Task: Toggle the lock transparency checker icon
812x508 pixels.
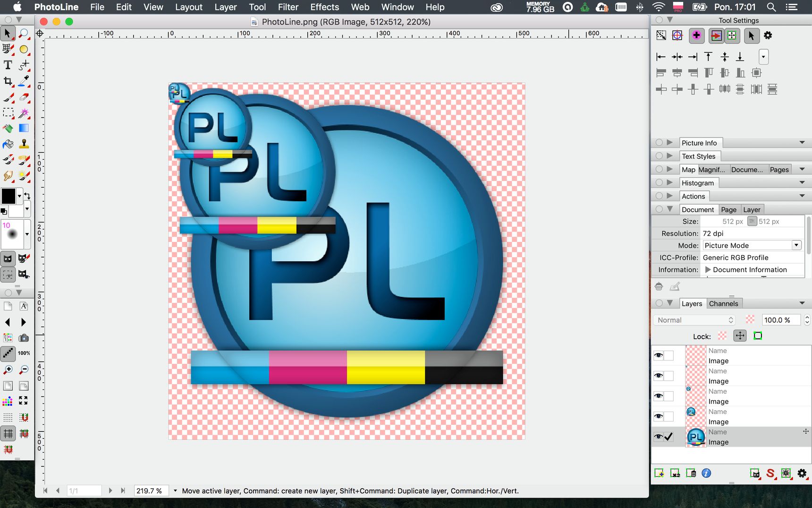Action: 722,336
